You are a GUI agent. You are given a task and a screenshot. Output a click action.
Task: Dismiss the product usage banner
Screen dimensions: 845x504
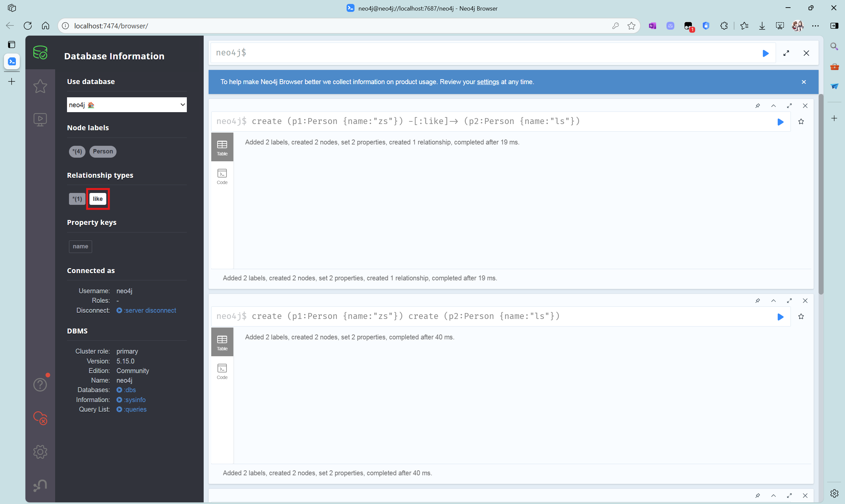tap(804, 82)
